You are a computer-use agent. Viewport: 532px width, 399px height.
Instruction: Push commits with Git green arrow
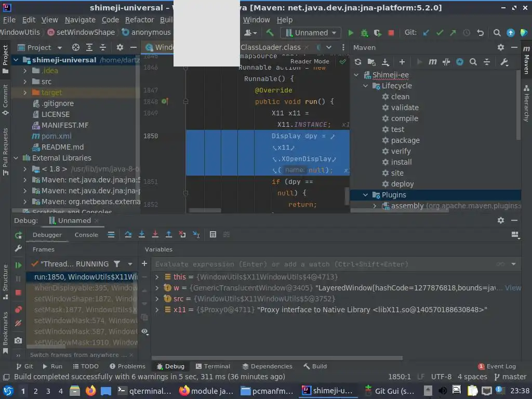click(x=453, y=33)
